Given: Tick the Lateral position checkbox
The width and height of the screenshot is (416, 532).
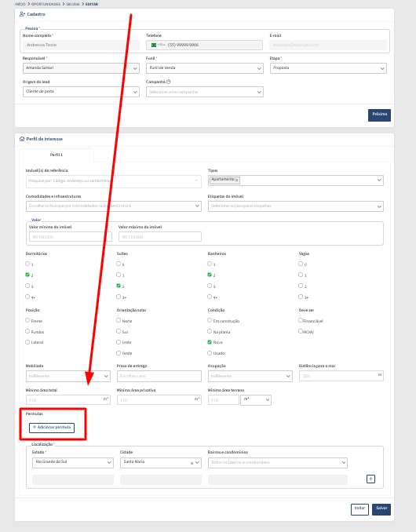Looking at the screenshot, I should (27, 342).
